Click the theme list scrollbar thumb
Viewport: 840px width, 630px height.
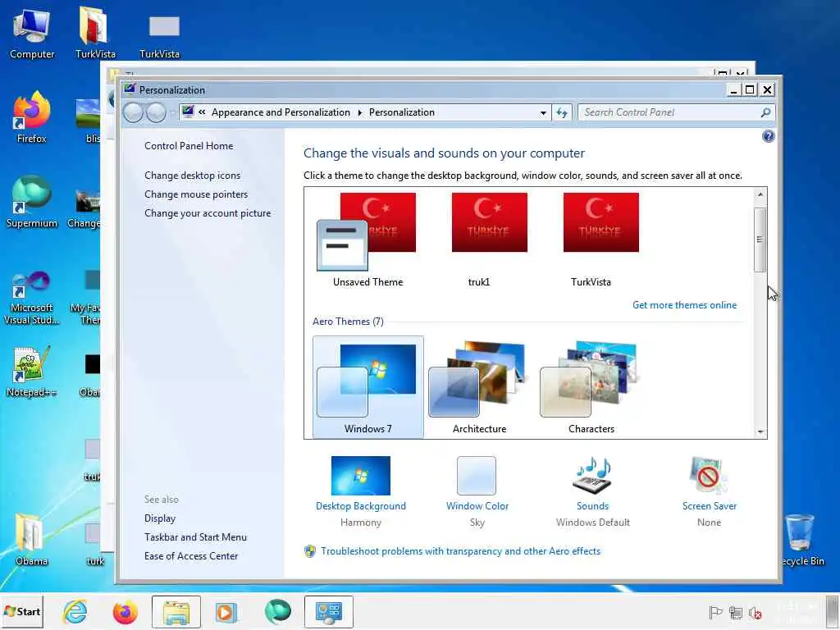(760, 240)
